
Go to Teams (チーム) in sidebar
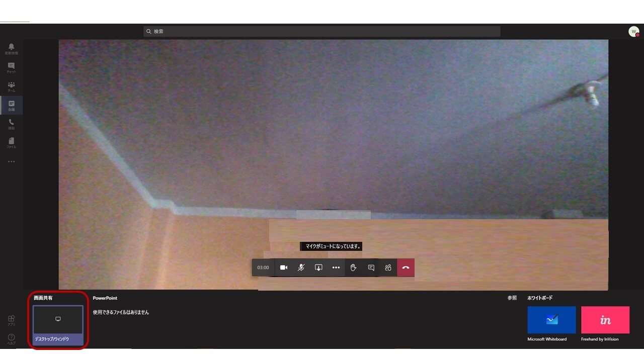coord(11,86)
